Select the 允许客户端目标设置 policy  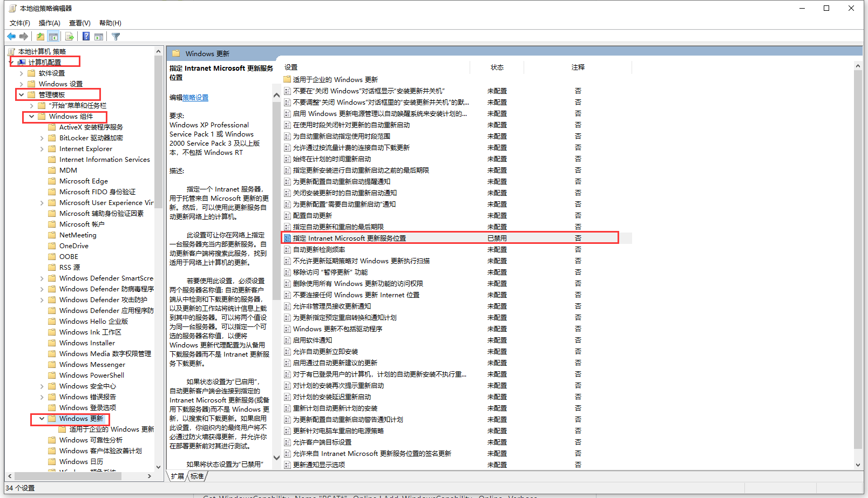point(322,442)
